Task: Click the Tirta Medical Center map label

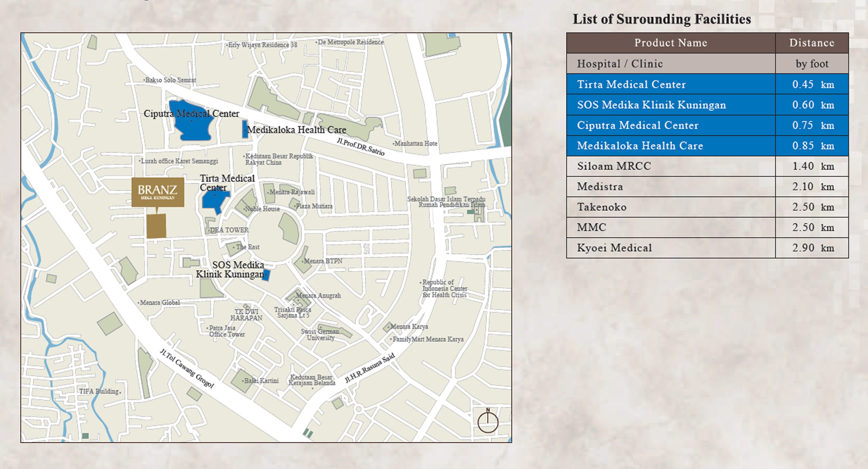Action: [x=227, y=183]
